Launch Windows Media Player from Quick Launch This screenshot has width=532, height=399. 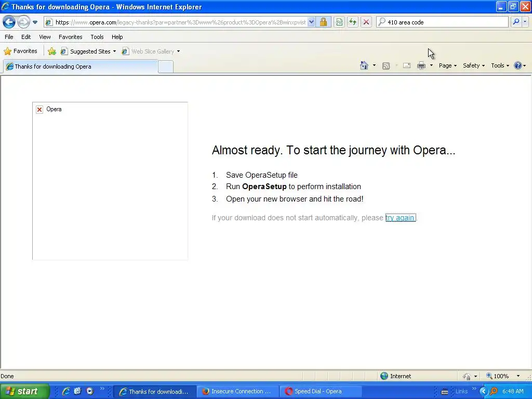(x=90, y=391)
